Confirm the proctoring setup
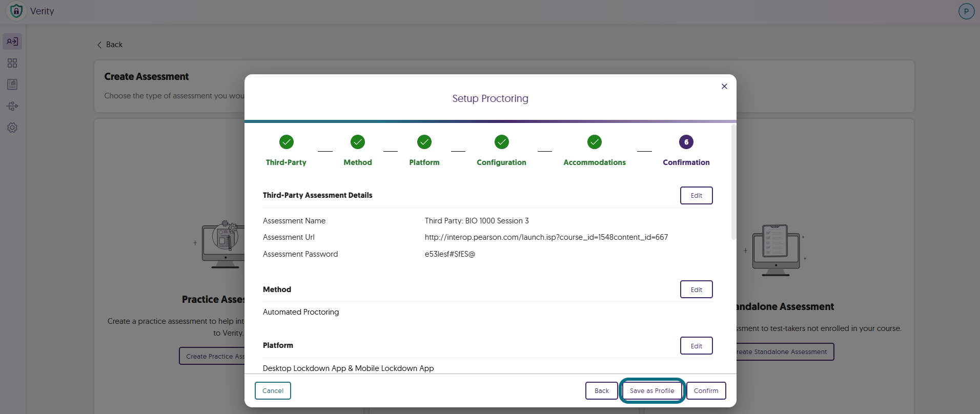 706,390
